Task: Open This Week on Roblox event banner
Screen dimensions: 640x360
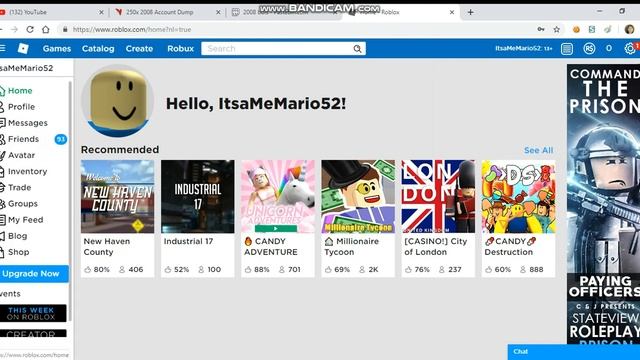Action: click(33, 313)
